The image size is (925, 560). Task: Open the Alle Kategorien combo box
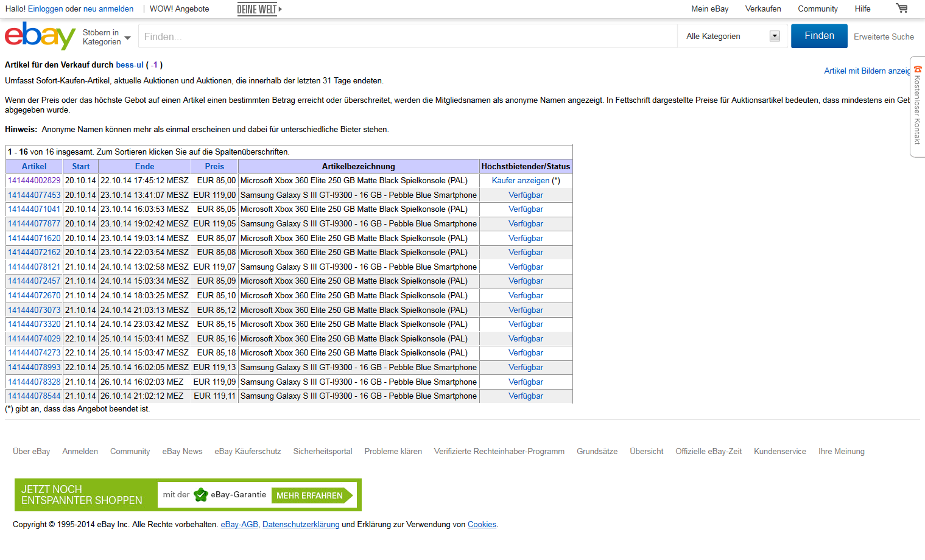point(733,36)
